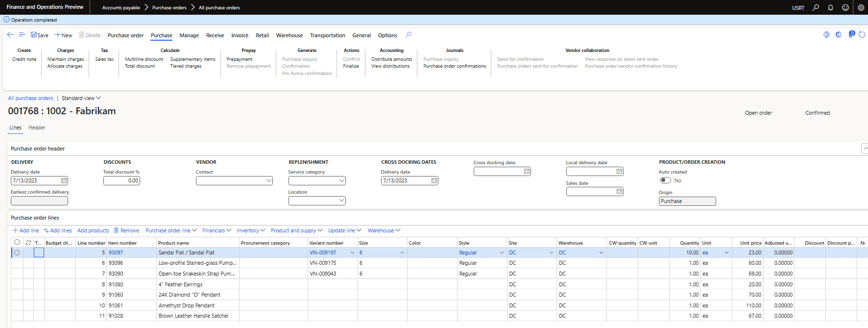Click Add line in purchase order lines

tap(25, 230)
